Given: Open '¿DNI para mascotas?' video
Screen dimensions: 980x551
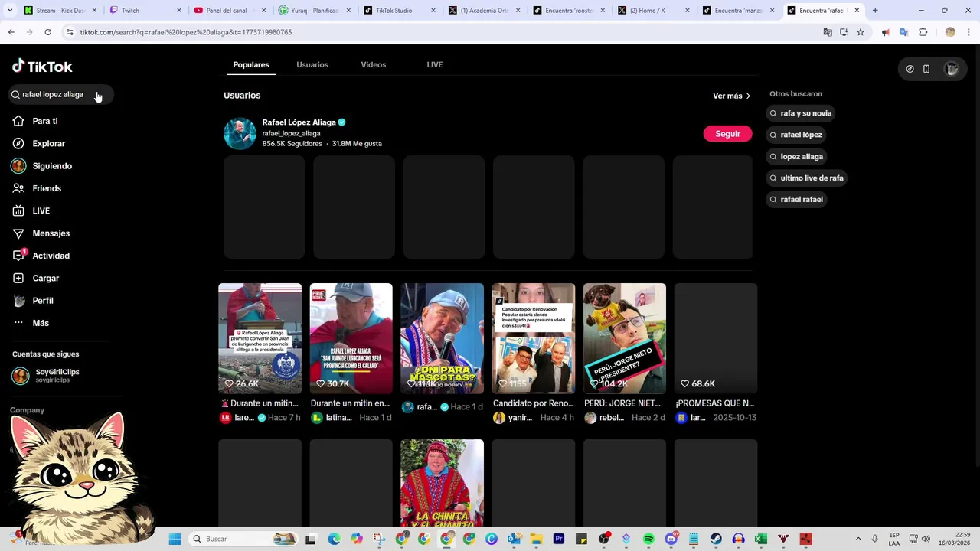Looking at the screenshot, I should (x=443, y=338).
